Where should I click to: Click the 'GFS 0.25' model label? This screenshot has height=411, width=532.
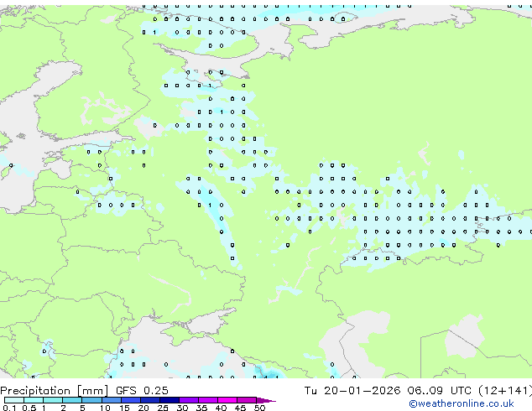click(x=142, y=390)
